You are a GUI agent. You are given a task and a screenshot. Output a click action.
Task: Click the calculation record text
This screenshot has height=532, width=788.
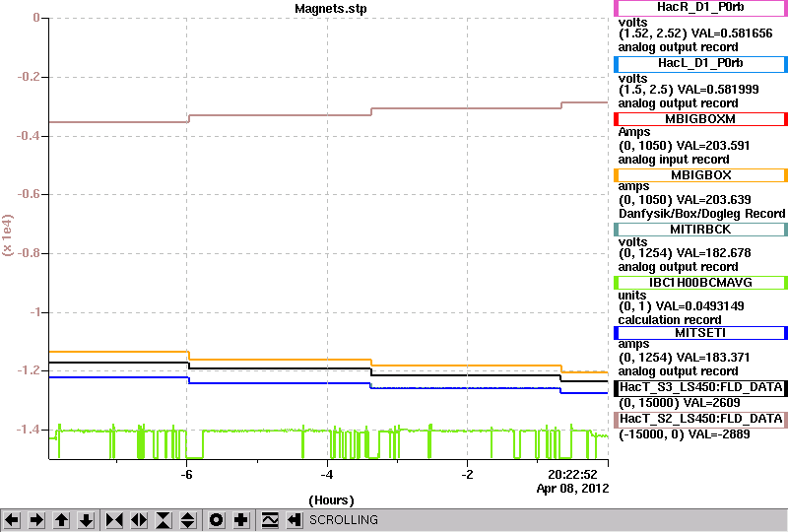[x=670, y=320]
